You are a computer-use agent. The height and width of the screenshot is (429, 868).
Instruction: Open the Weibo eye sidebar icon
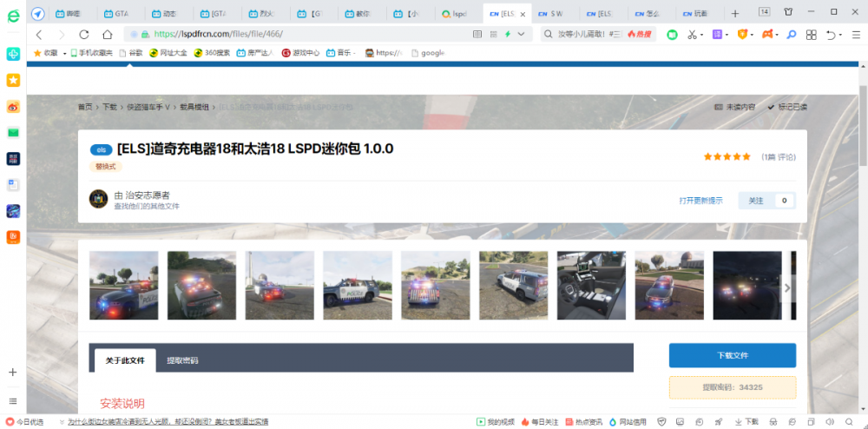[13, 107]
